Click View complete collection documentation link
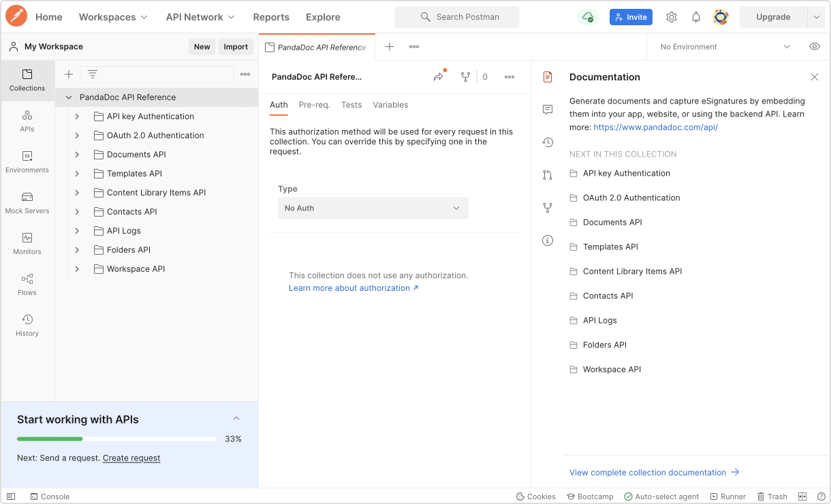The width and height of the screenshot is (831, 504). (655, 473)
